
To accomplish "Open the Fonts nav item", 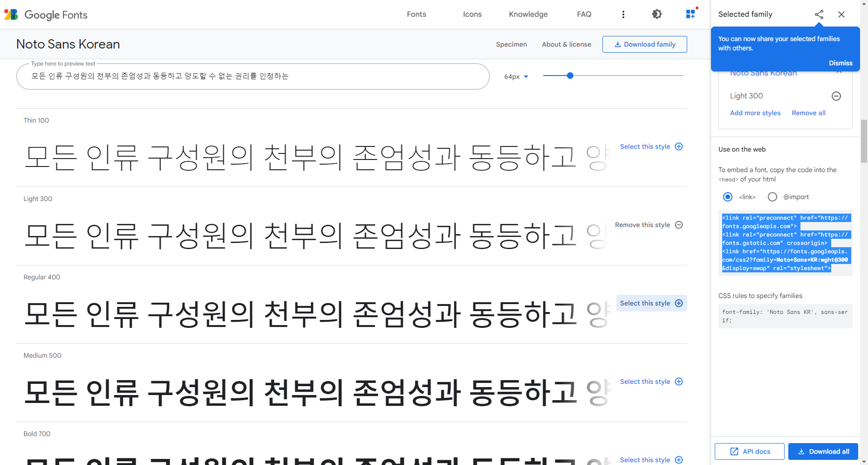I will click(x=417, y=14).
